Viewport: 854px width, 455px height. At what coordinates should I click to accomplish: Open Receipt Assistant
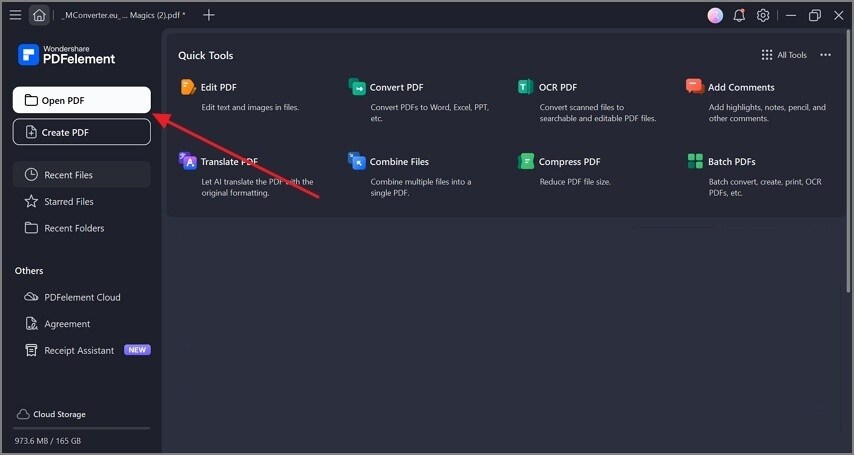[x=70, y=350]
